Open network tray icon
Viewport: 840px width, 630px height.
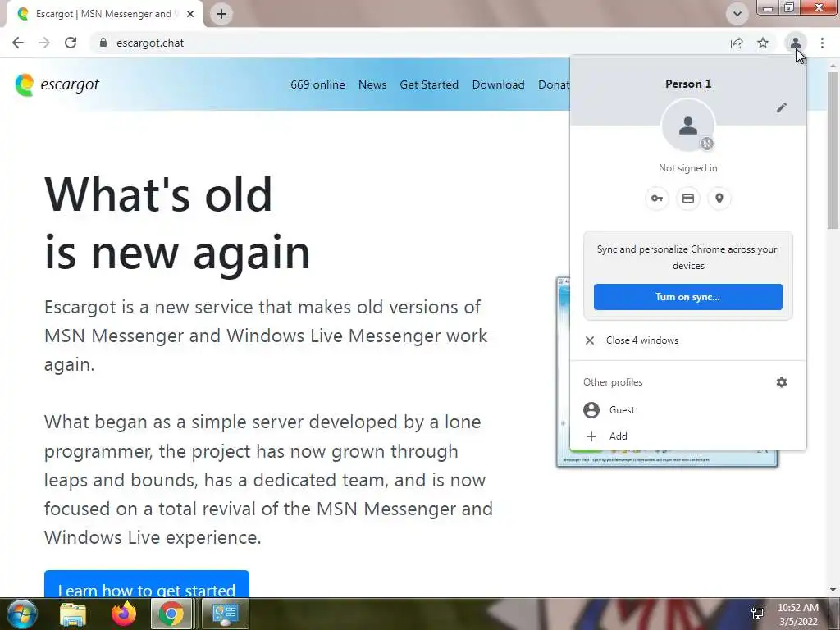(x=757, y=614)
